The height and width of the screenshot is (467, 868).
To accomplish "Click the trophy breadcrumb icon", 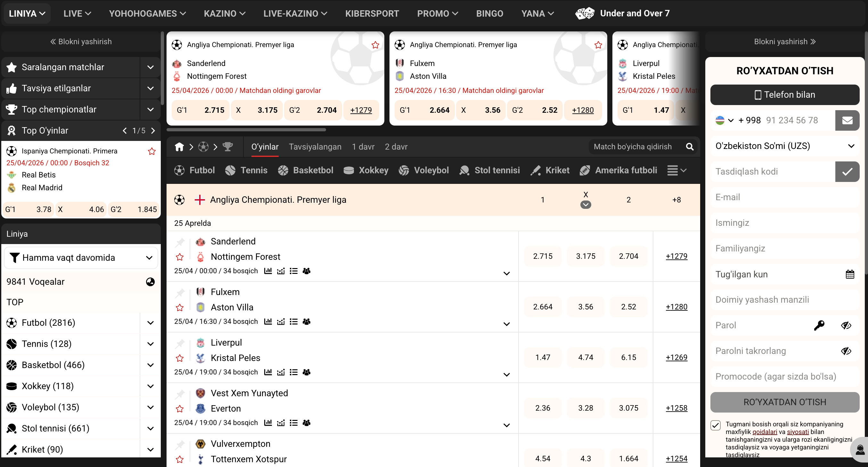I will pyautogui.click(x=228, y=147).
